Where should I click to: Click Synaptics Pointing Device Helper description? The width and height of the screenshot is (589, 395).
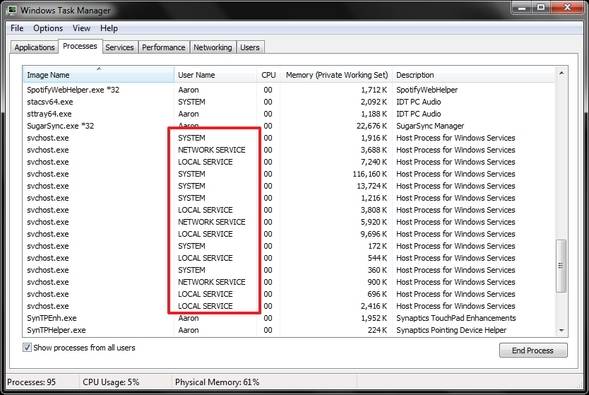[x=451, y=330]
